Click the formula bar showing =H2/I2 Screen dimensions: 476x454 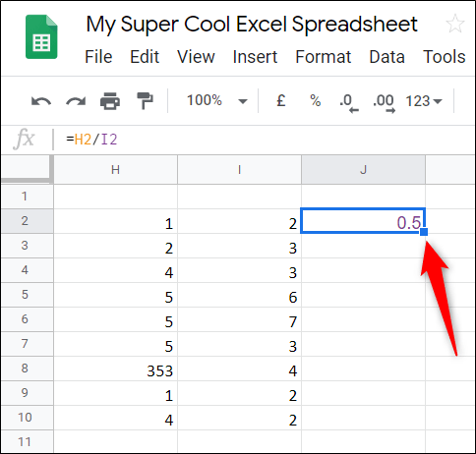pos(263,140)
